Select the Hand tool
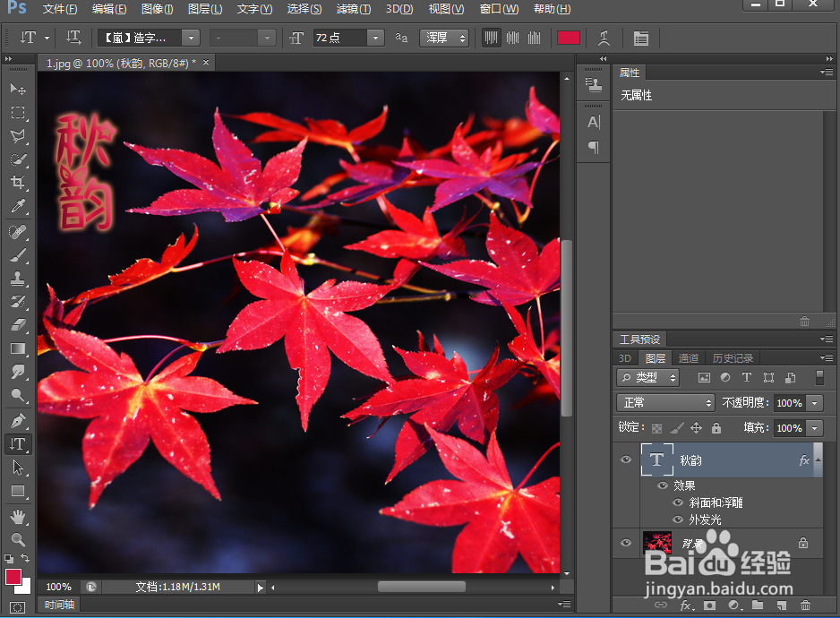This screenshot has width=840, height=618. [18, 517]
